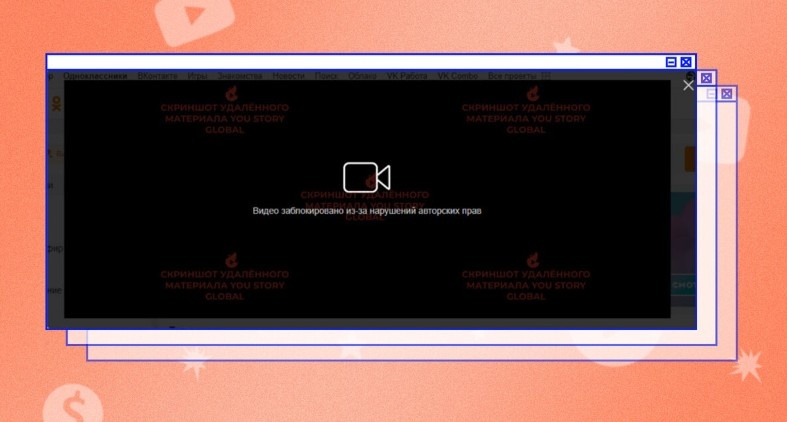Open the Знакомства link
Image resolution: width=787 pixels, height=422 pixels.
coord(240,76)
